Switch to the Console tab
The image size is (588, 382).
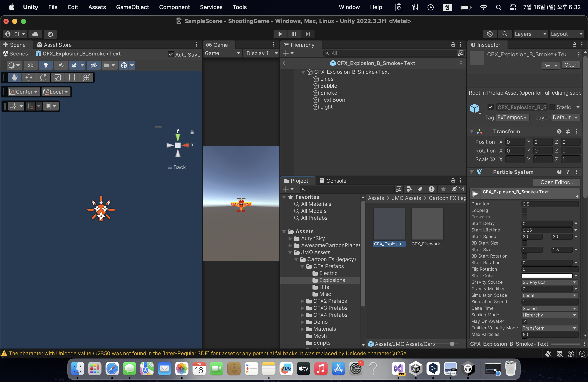coord(333,181)
